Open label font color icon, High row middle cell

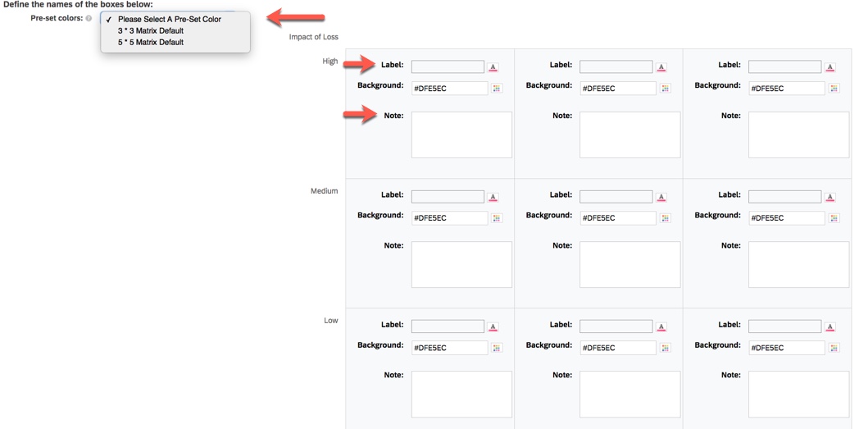[661, 67]
